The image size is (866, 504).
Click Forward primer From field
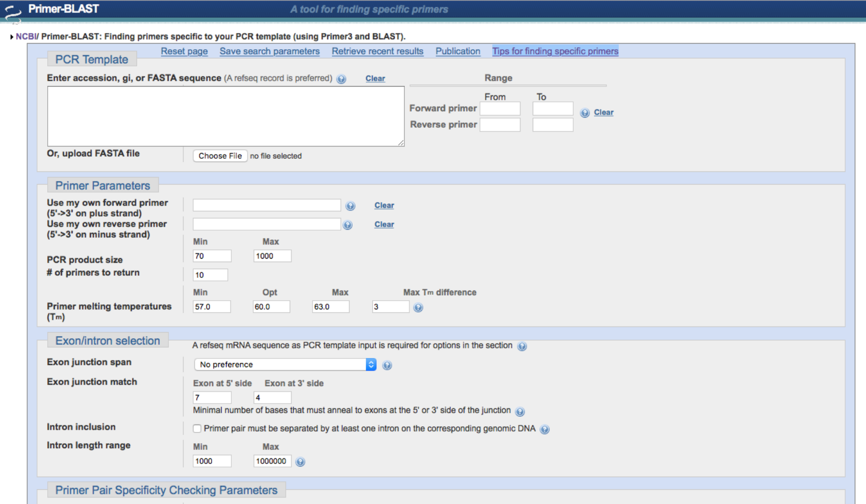[x=500, y=109]
